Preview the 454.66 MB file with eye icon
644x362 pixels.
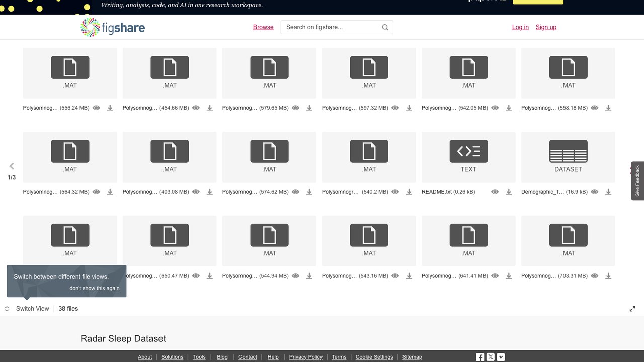[x=196, y=108]
